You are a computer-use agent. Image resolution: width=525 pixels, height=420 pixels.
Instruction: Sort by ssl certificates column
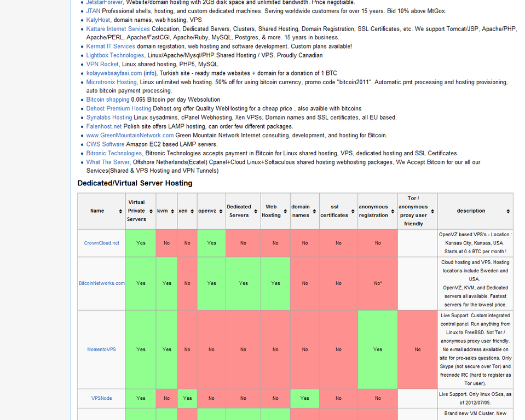click(x=353, y=211)
